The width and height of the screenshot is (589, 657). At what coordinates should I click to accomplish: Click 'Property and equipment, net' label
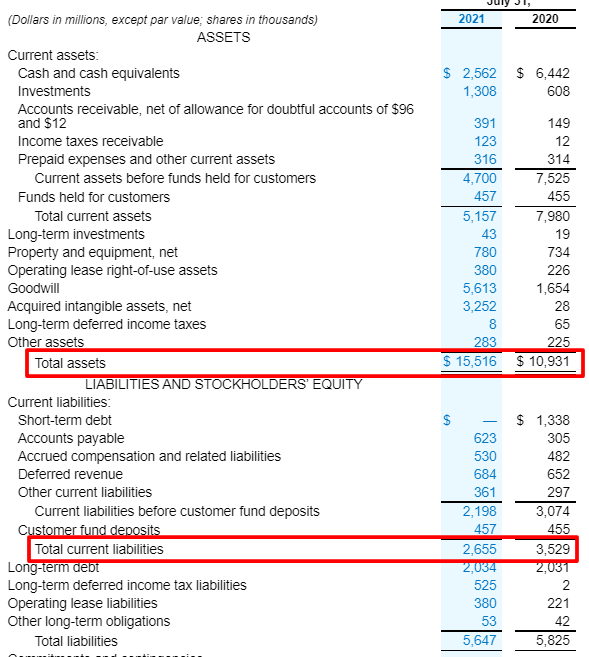coord(93,253)
